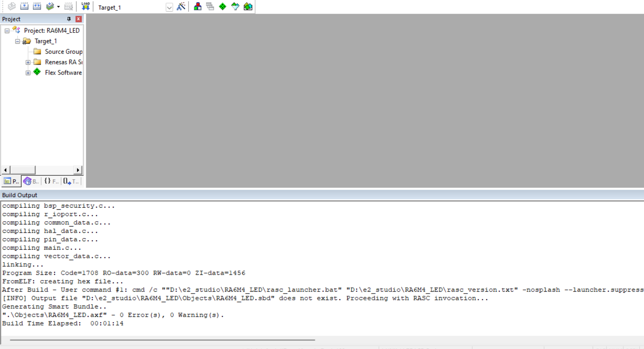Screen dimensions: 644x349
Task: Click the Project panel horizontal scrollbar thumb
Action: click(23, 170)
